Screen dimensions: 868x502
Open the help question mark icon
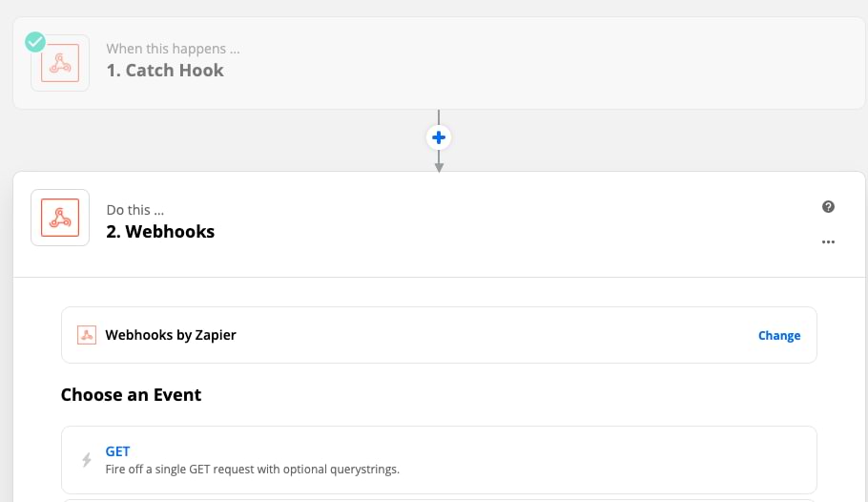point(828,207)
